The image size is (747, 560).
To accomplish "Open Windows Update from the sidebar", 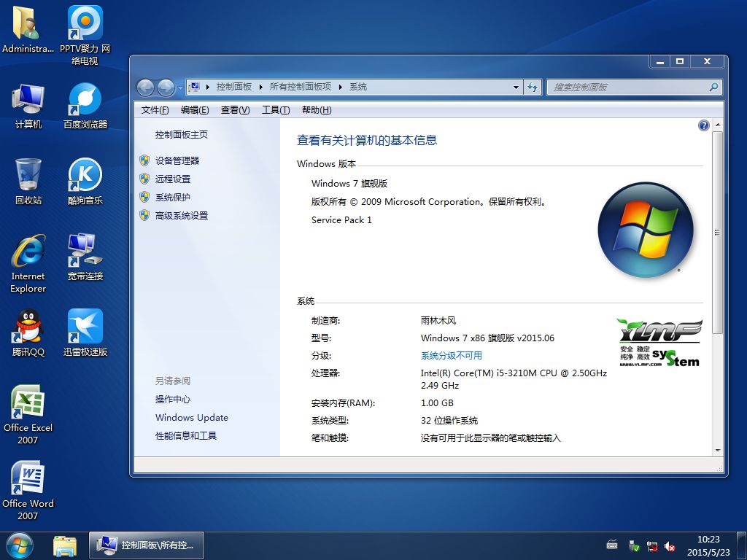I will coord(191,417).
